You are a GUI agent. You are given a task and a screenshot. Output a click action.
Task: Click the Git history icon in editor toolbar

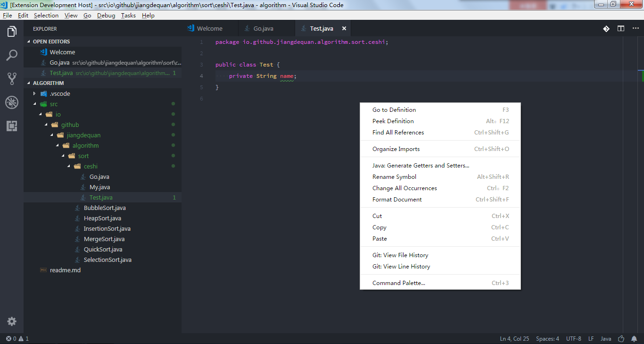click(x=606, y=29)
